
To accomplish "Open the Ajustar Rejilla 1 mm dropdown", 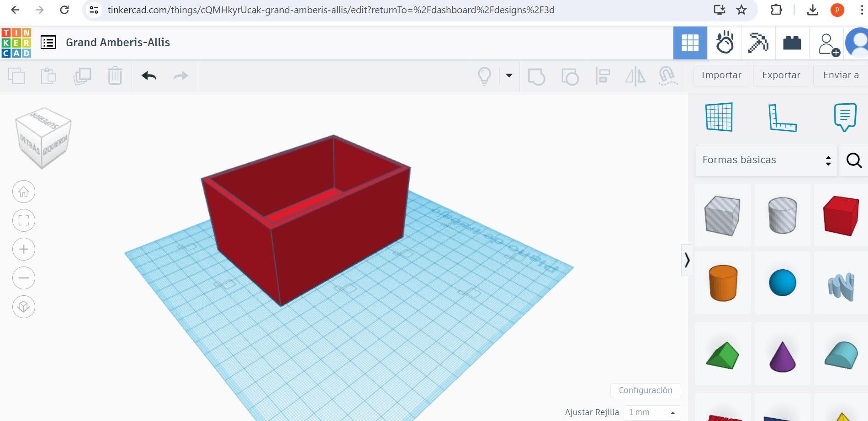I will pos(652,412).
